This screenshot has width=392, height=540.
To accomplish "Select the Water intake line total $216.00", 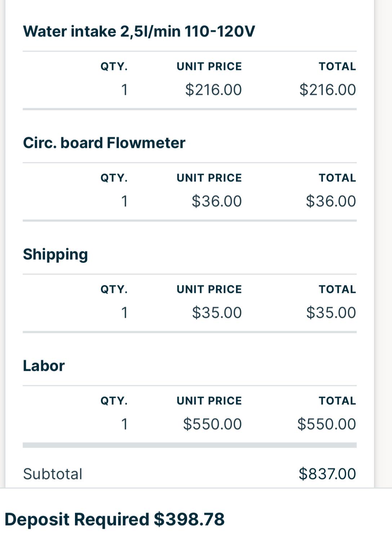I will 328,90.
